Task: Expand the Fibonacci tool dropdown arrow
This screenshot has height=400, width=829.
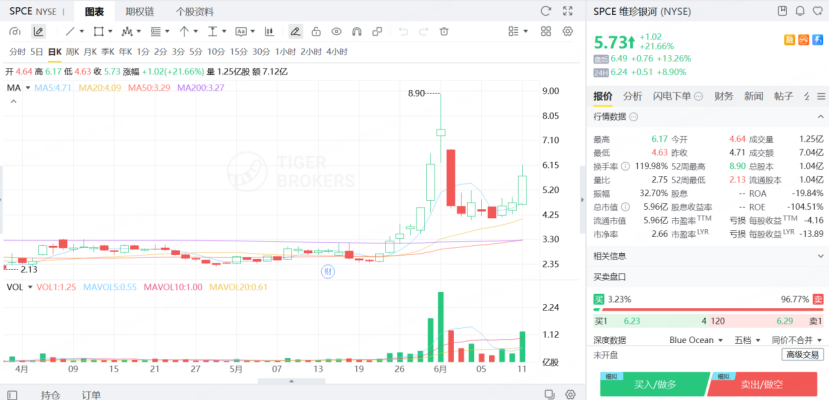Action: [x=167, y=32]
